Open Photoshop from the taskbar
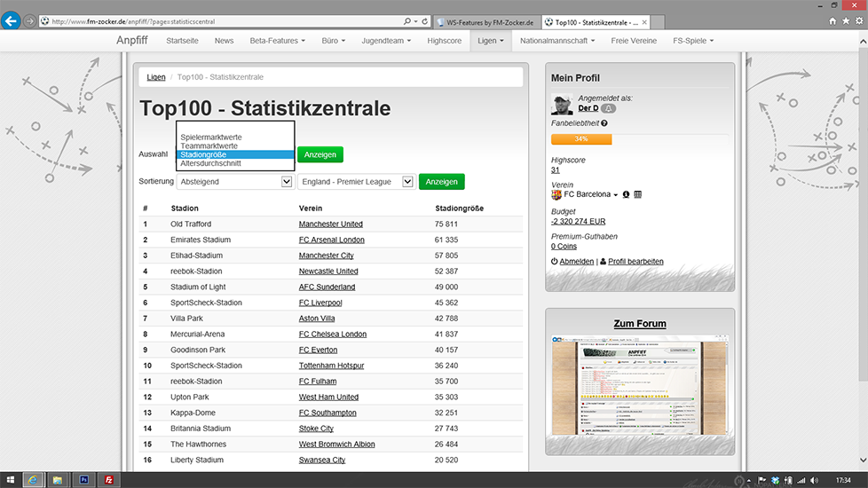Viewport: 868px width, 488px height. click(x=83, y=480)
